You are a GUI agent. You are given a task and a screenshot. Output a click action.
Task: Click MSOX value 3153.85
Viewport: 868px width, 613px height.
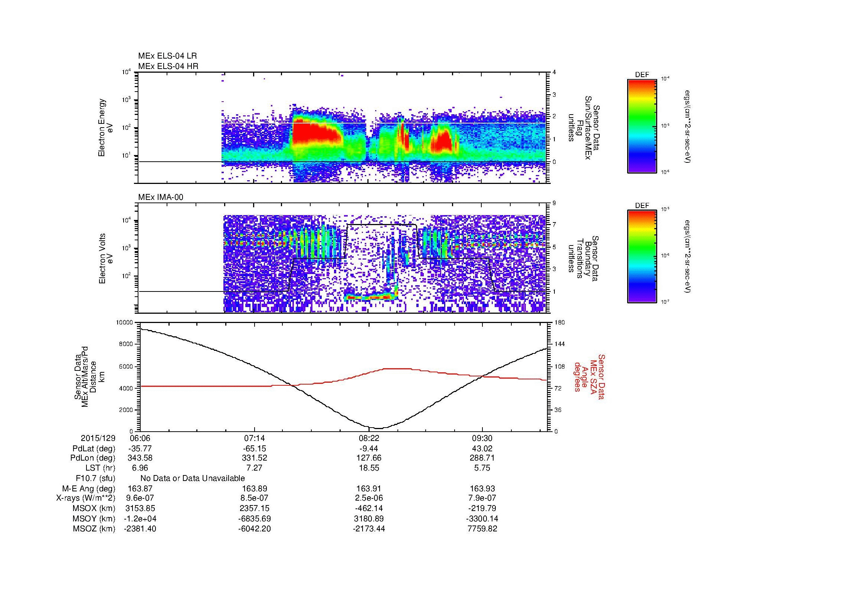(x=140, y=508)
